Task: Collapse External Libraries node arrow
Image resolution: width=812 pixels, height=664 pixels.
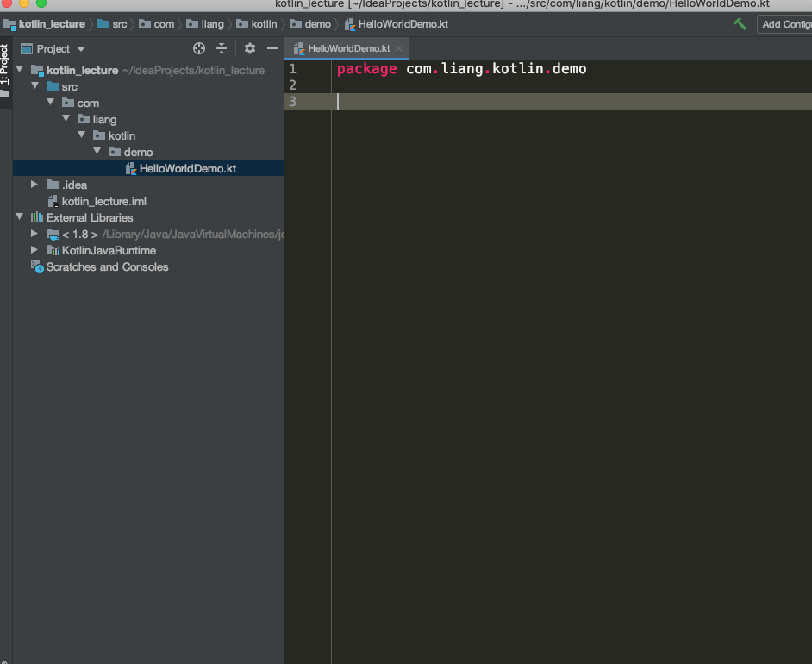Action: pyautogui.click(x=20, y=216)
